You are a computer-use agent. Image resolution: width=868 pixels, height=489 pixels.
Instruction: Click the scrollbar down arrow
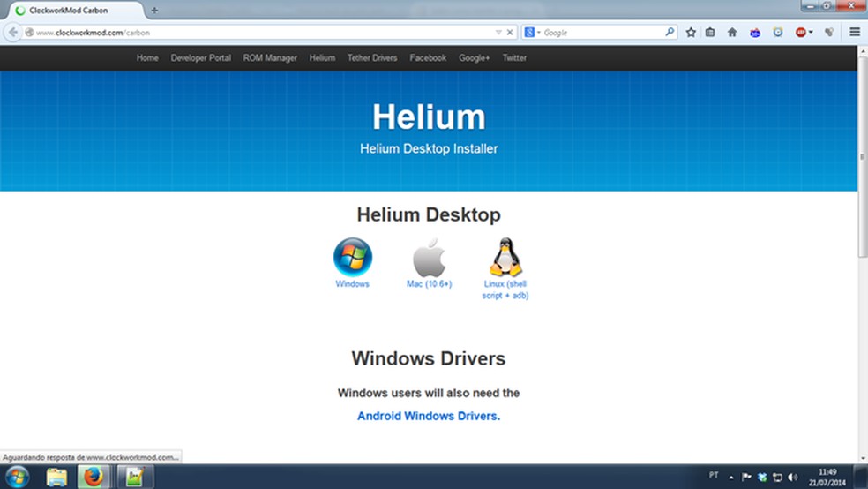(863, 458)
